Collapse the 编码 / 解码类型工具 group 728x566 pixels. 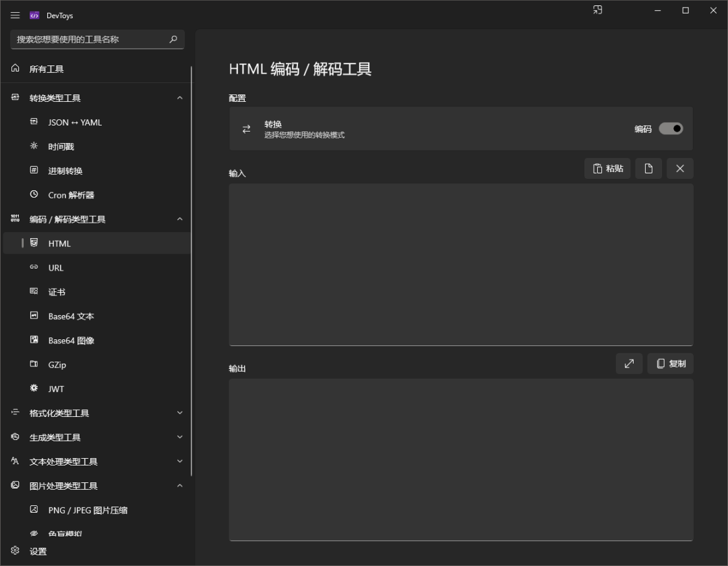pos(179,219)
